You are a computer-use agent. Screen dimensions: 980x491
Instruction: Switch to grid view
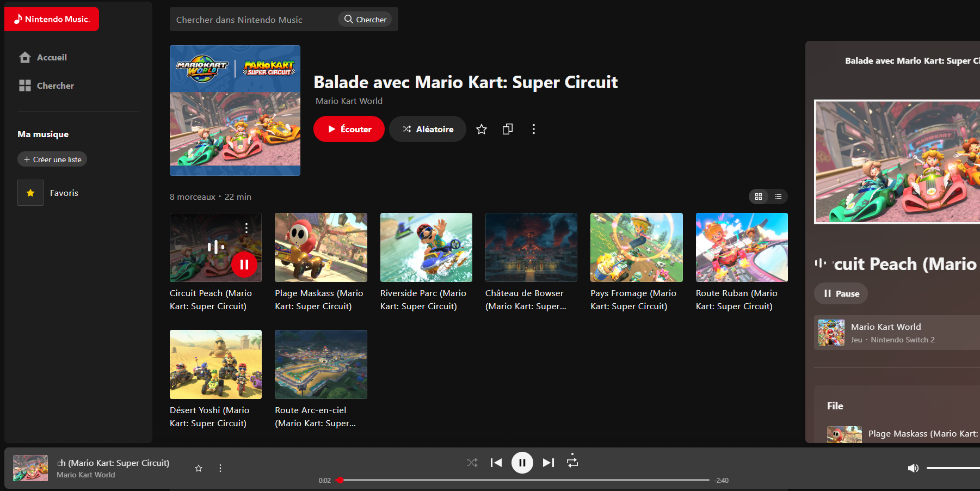point(759,197)
